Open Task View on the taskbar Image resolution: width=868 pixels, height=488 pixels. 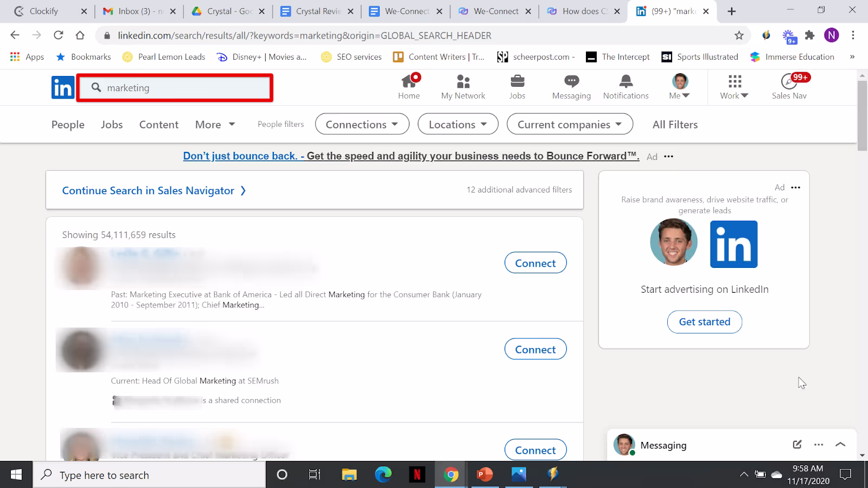coord(315,474)
